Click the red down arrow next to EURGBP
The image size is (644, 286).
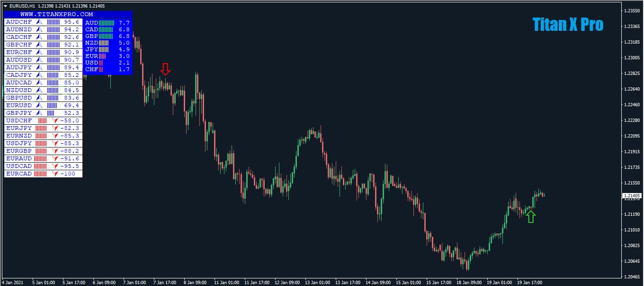tap(56, 151)
